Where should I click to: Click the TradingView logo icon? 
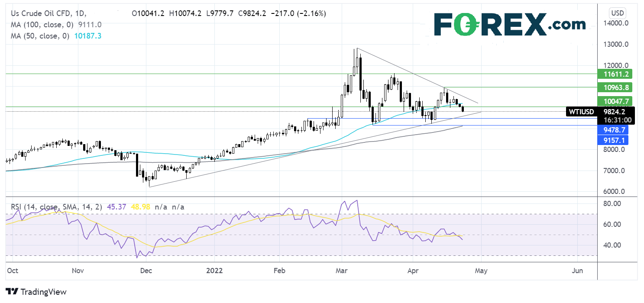(12, 292)
